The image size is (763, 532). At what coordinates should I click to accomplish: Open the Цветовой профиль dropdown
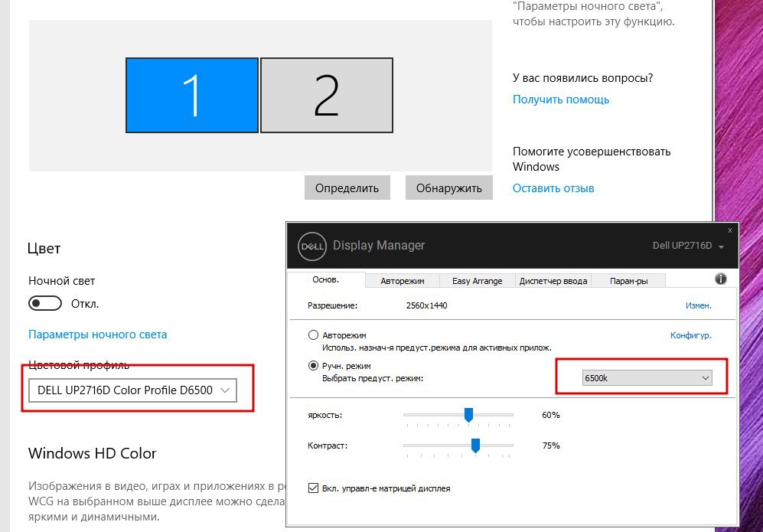(133, 390)
